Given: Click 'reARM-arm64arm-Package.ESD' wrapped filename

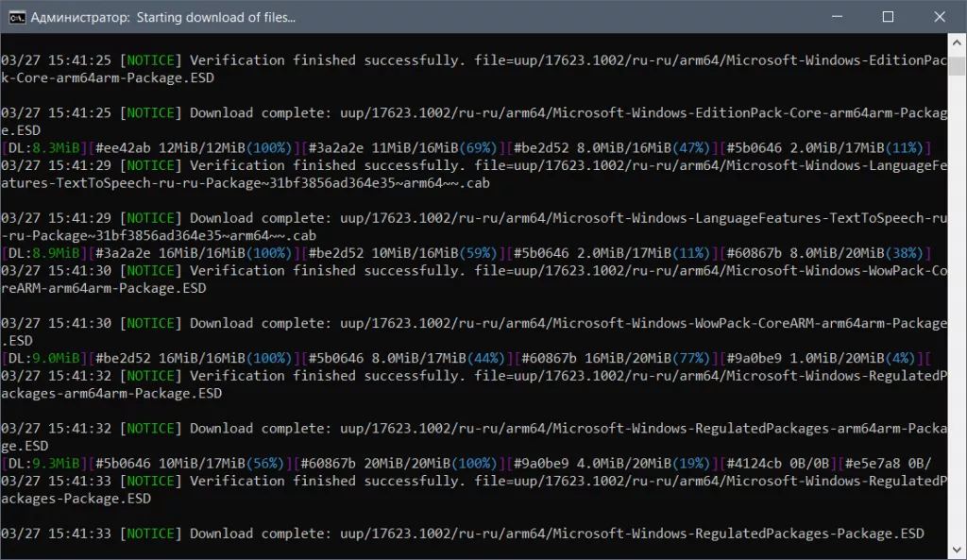Looking at the screenshot, I should point(104,288).
